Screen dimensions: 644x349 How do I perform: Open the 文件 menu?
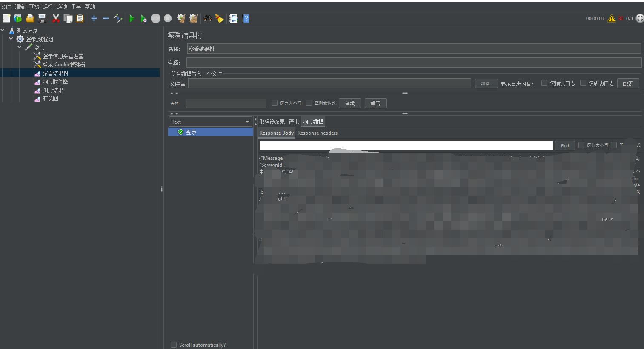[x=6, y=6]
